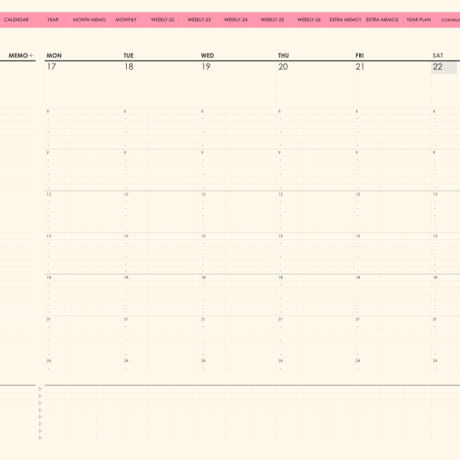Click the 24 hour label in MON column
The image size is (460, 460).
(x=49, y=361)
